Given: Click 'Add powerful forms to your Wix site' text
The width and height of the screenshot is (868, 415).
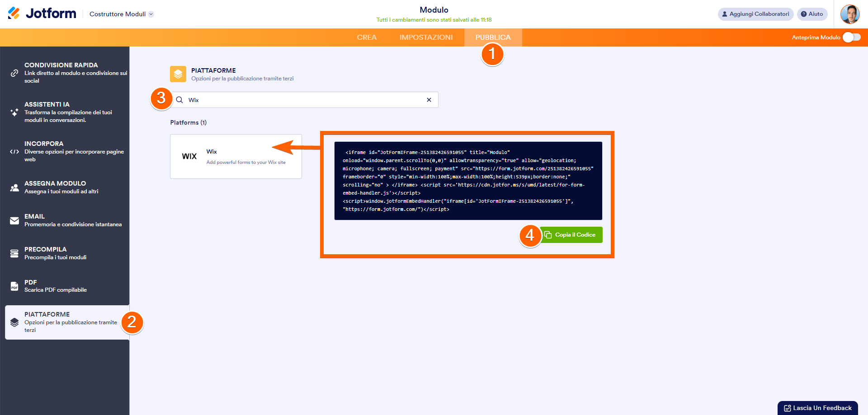Looking at the screenshot, I should 246,163.
